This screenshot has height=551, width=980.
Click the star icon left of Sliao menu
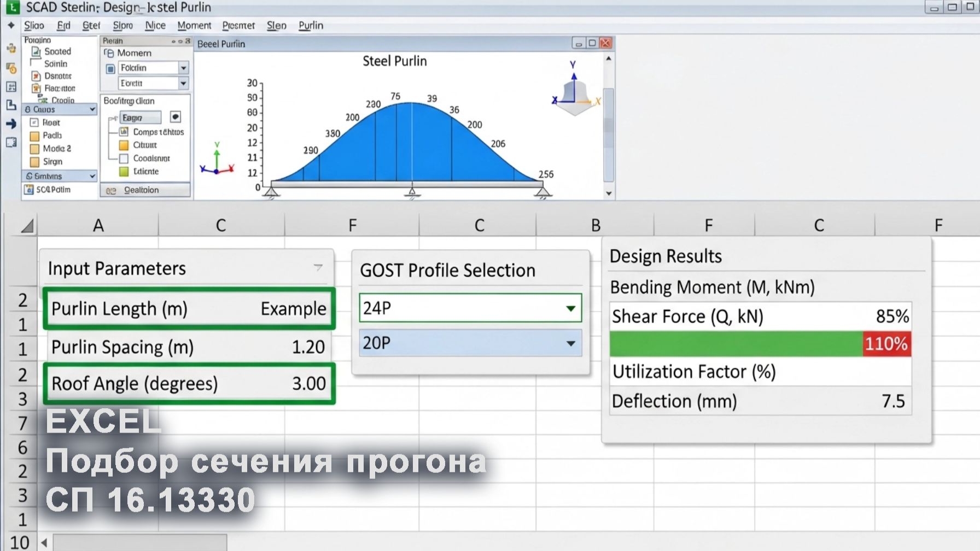(x=11, y=25)
